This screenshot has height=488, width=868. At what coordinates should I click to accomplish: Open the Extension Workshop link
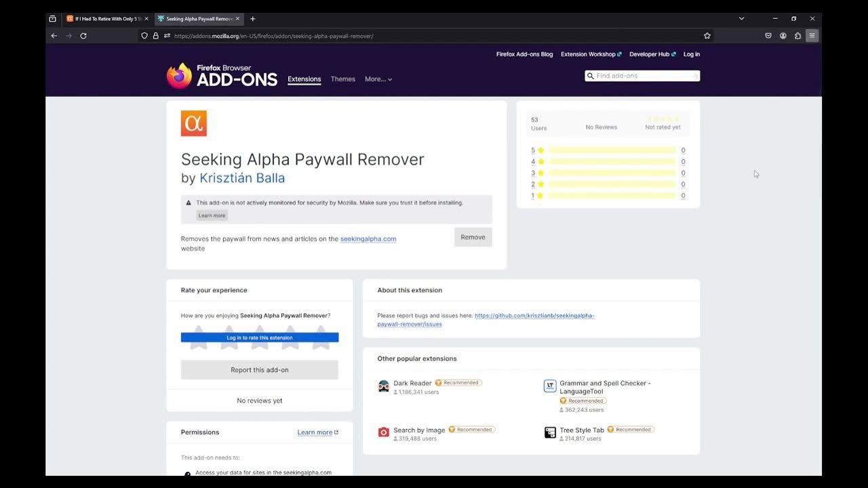click(591, 54)
